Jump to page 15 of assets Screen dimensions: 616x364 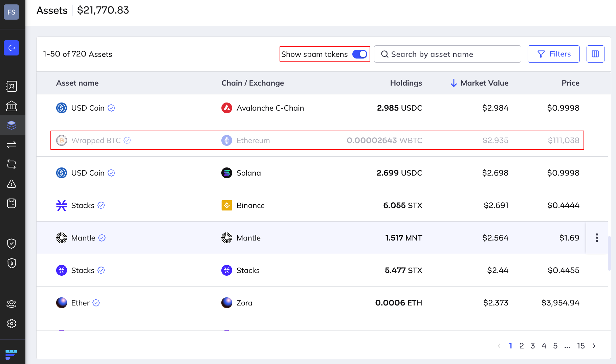(x=581, y=346)
